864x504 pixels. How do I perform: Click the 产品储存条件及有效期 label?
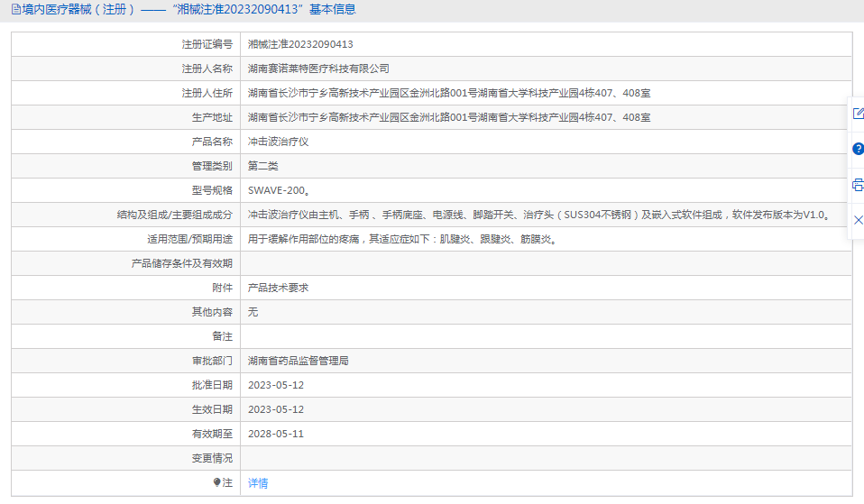pos(182,263)
